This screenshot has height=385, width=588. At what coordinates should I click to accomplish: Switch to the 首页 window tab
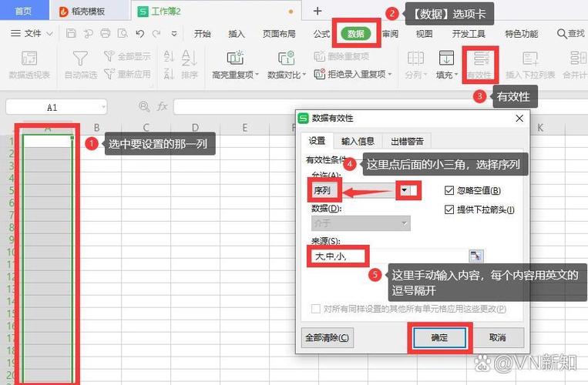point(23,11)
